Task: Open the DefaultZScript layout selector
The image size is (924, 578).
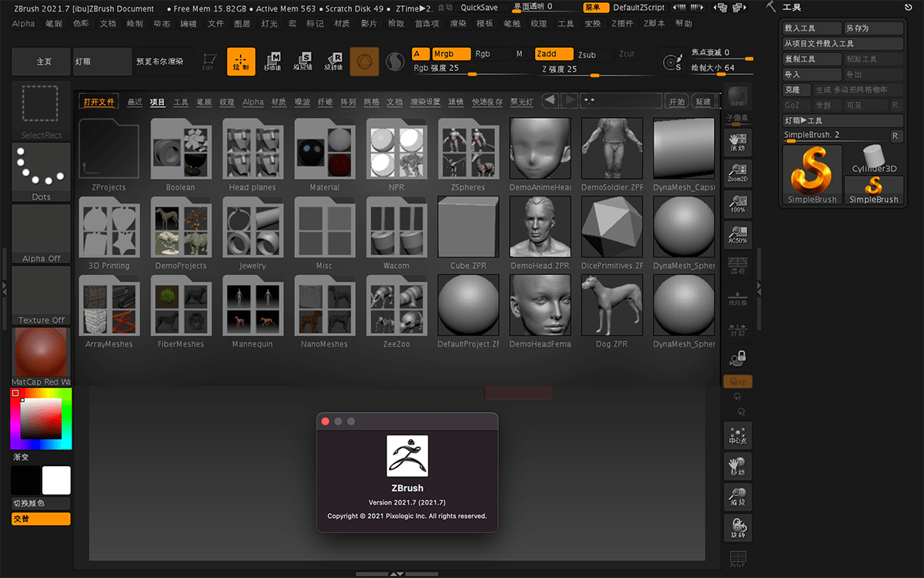Action: pyautogui.click(x=638, y=7)
